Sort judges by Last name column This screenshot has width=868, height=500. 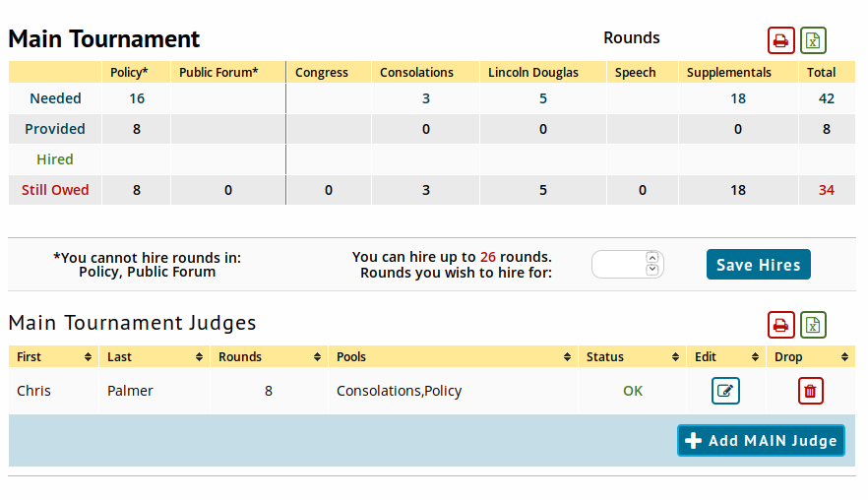[x=154, y=356]
